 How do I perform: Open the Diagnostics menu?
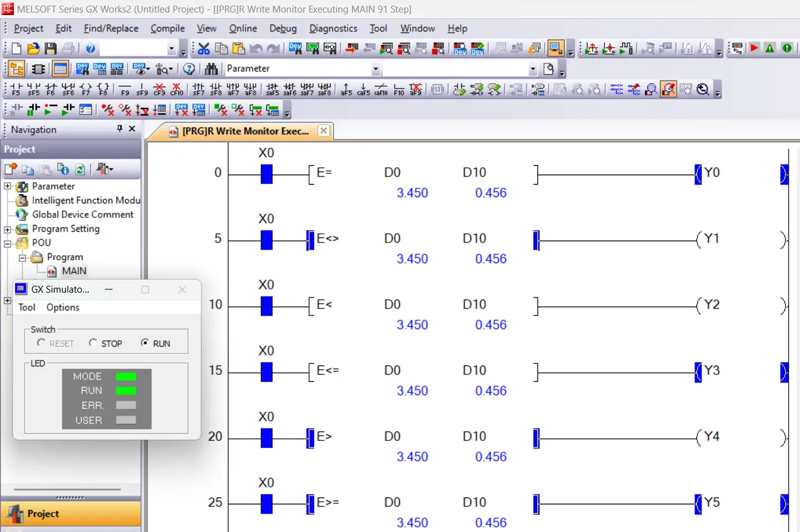click(x=334, y=28)
